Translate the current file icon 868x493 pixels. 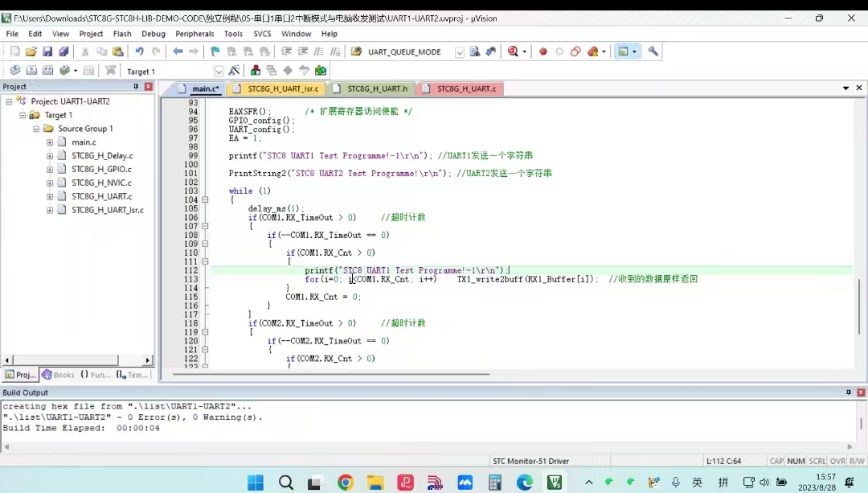[x=15, y=70]
